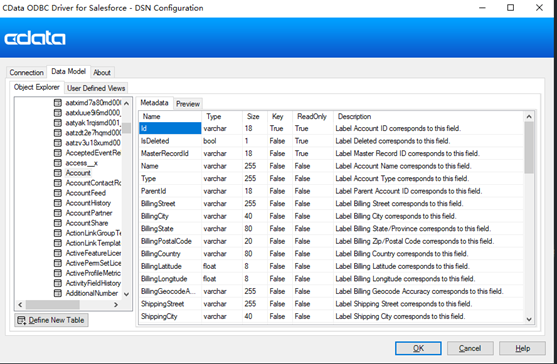Switch to User Defined Views tab
This screenshot has width=557, height=364.
(96, 88)
